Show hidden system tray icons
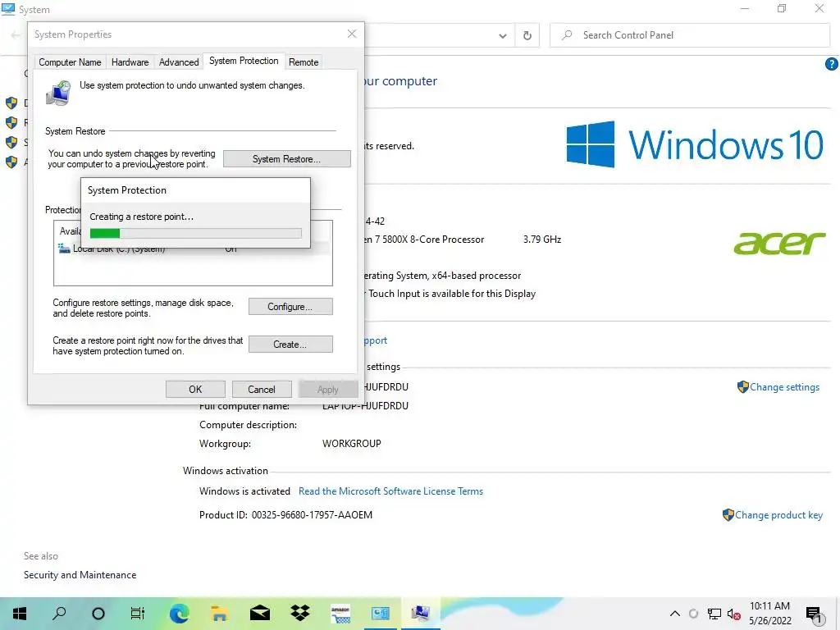 pos(675,614)
